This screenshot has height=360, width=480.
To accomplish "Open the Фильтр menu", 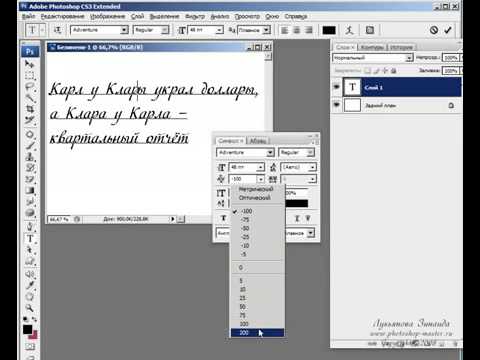I will click(x=195, y=16).
